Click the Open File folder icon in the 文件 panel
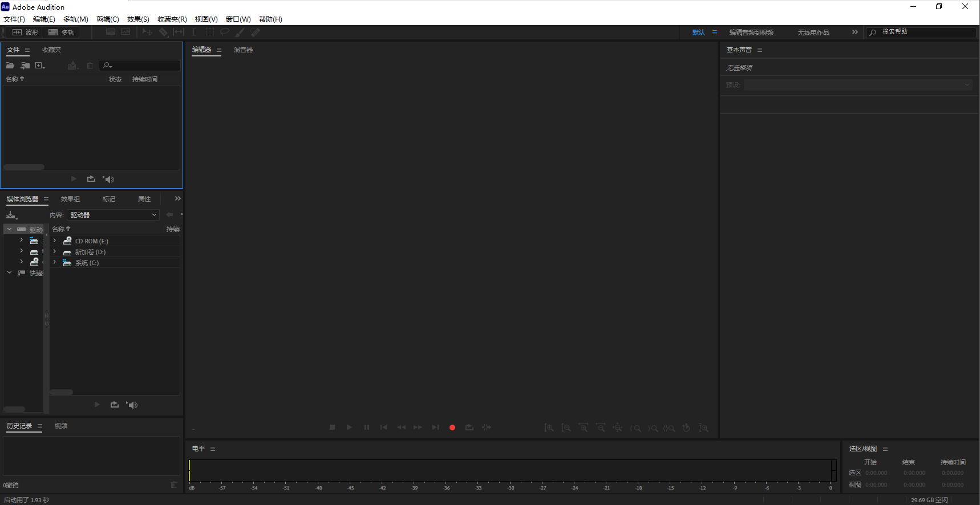This screenshot has width=980, height=505. point(10,66)
